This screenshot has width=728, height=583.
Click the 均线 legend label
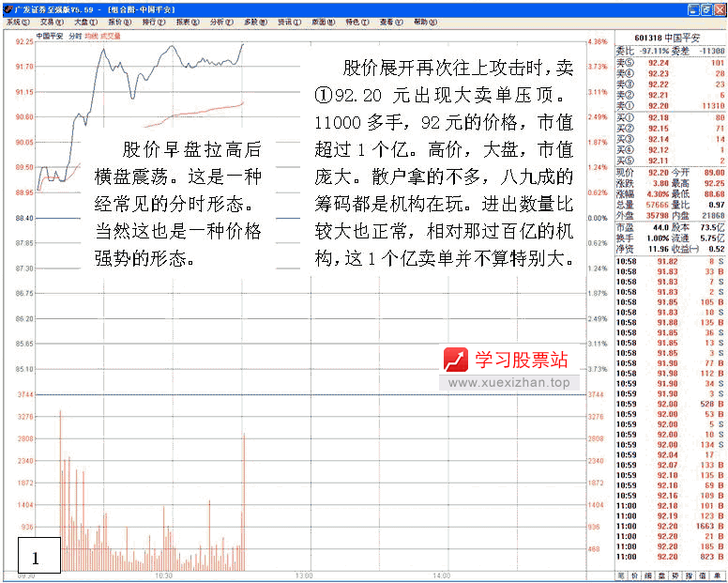pos(91,36)
